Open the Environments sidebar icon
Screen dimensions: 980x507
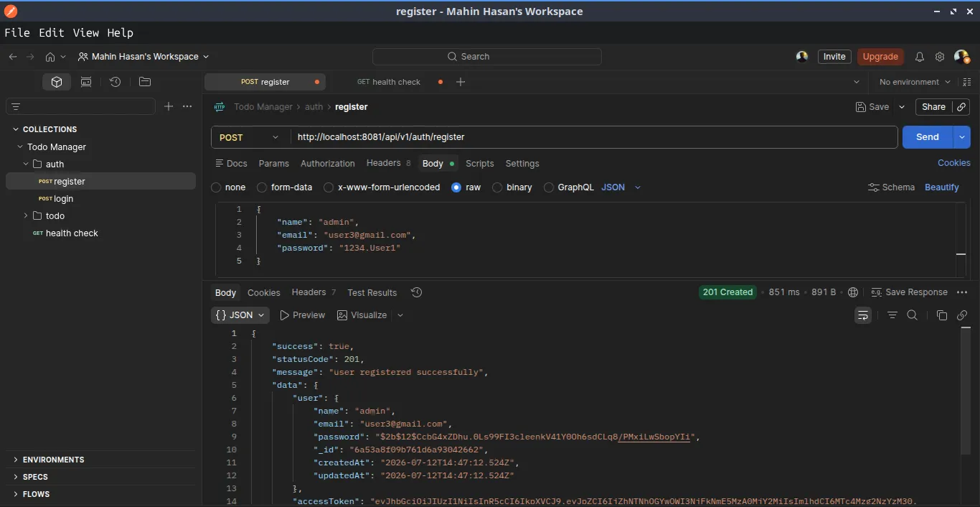(x=86, y=82)
